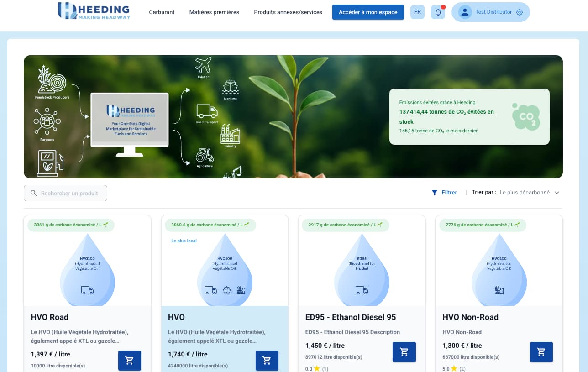The width and height of the screenshot is (588, 372).
Task: Click ED95 - Ethanol Diesel 95 Description text
Action: [352, 332]
